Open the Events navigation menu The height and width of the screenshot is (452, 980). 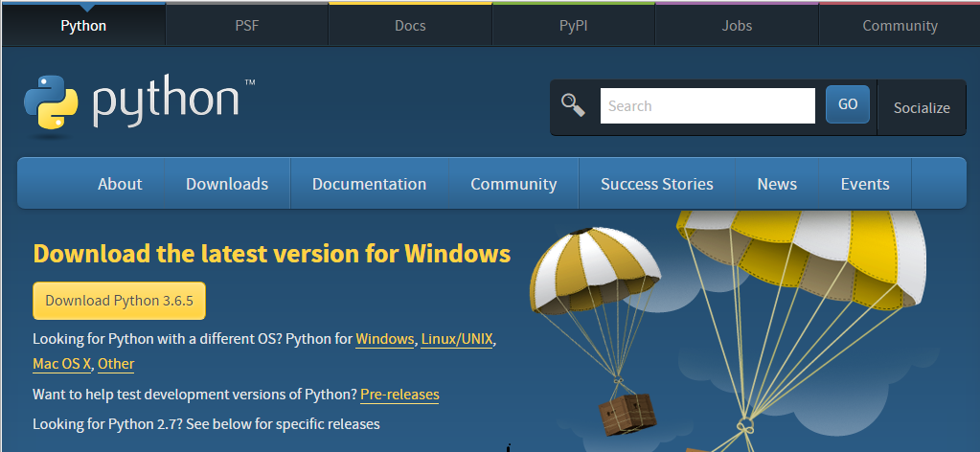(865, 184)
